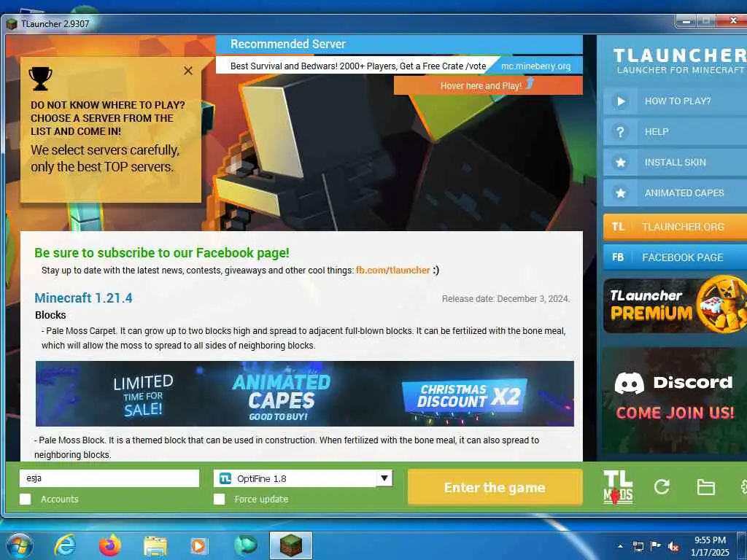Open Windows Explorer from taskbar

pos(155,546)
